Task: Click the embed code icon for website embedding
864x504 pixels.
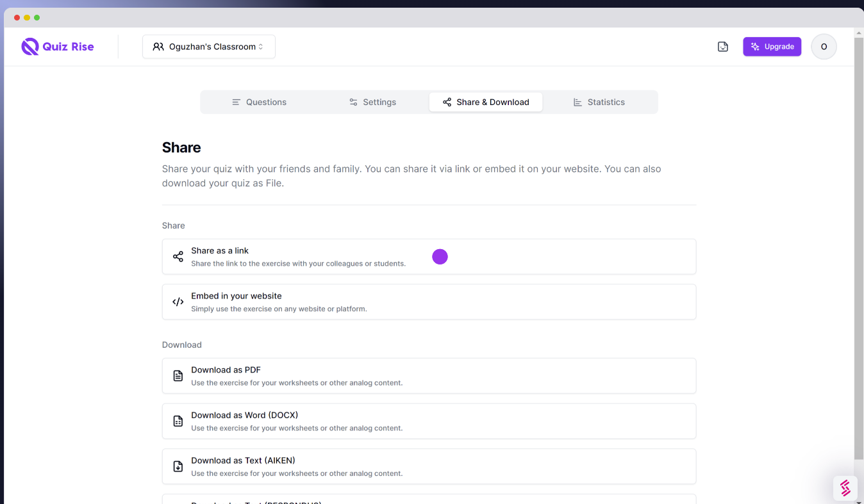Action: tap(178, 301)
